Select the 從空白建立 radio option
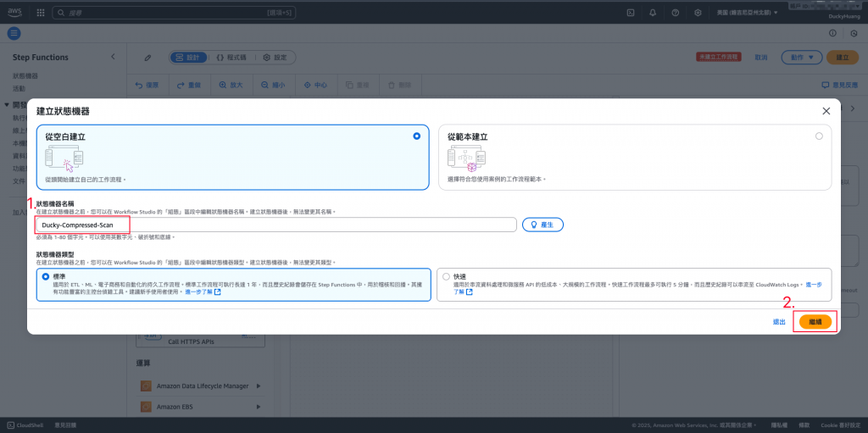868x433 pixels. coord(417,136)
